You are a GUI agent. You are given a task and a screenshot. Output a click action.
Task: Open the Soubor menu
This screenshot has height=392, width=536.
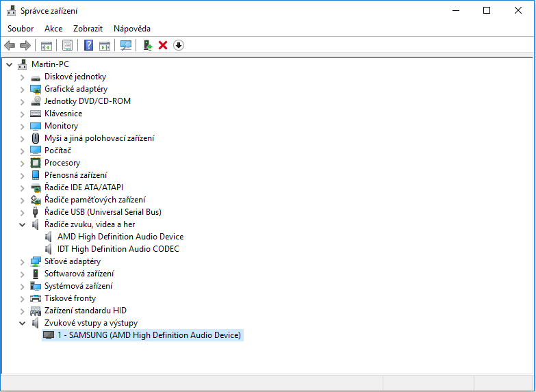point(21,28)
